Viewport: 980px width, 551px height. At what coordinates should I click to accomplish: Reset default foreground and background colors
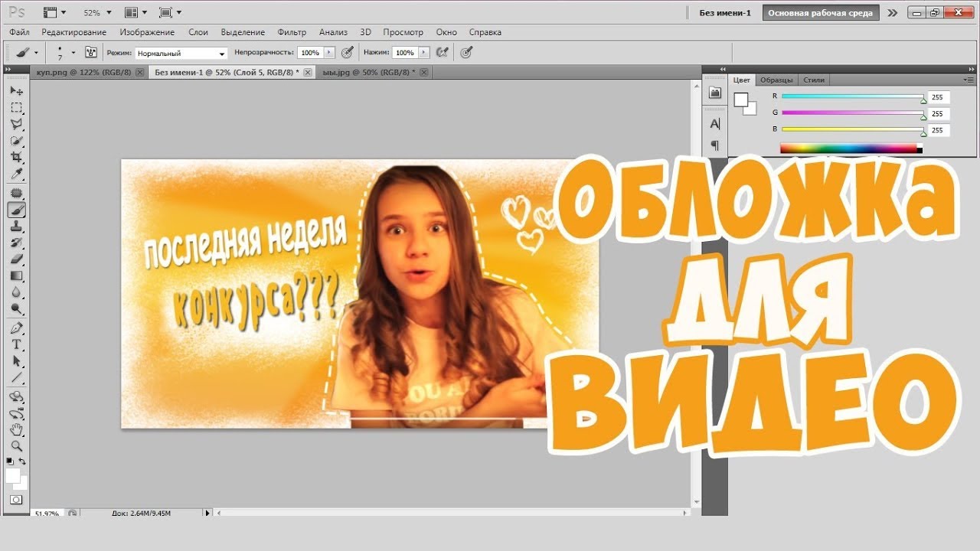[x=10, y=461]
